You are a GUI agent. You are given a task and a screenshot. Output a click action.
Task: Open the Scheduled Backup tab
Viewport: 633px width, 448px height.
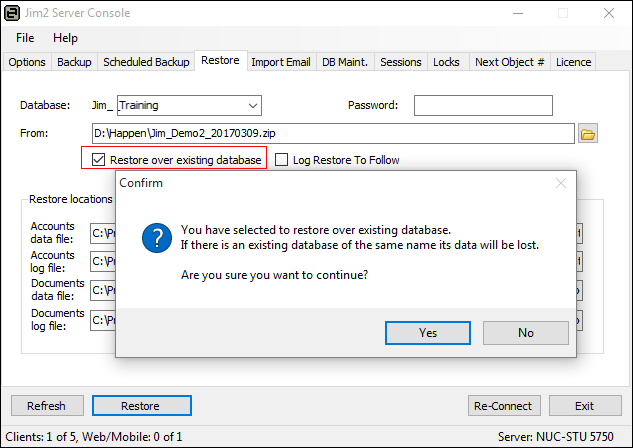click(146, 62)
